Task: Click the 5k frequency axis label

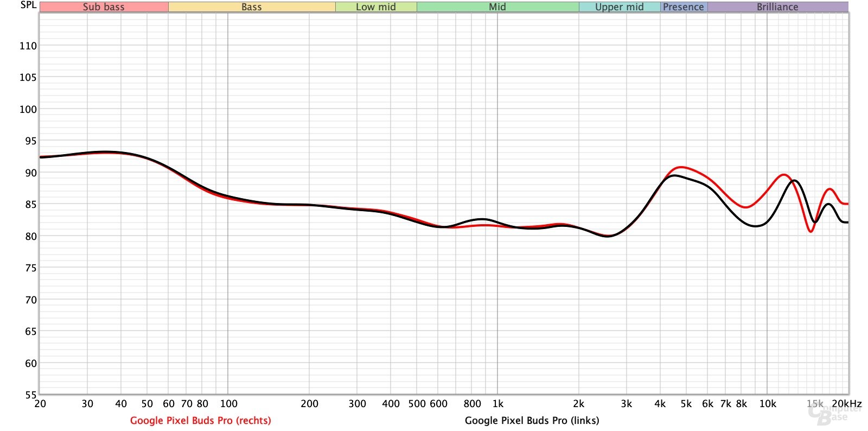Action: click(x=686, y=404)
